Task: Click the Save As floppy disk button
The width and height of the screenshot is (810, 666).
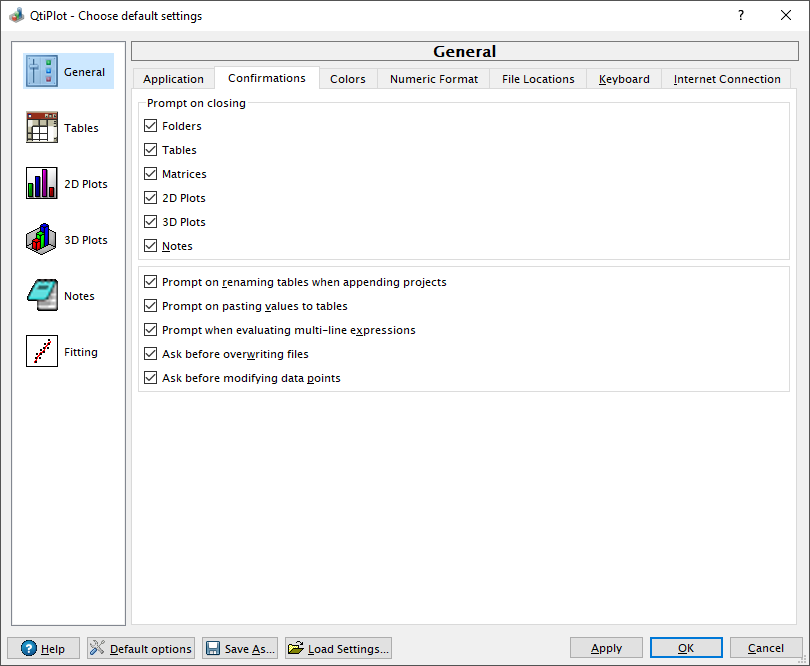Action: pyautogui.click(x=240, y=648)
